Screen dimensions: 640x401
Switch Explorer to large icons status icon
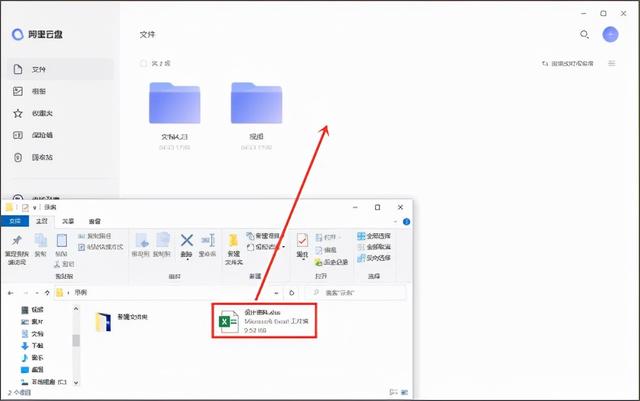[404, 392]
